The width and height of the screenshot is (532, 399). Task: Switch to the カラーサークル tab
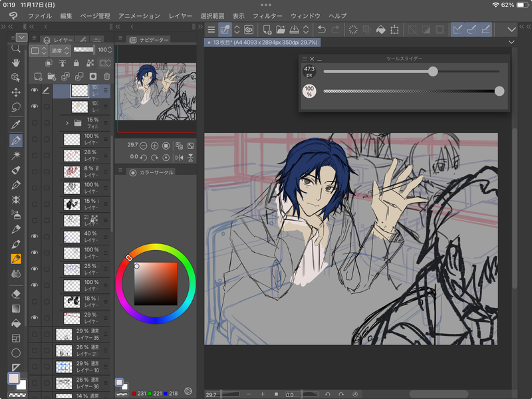(x=152, y=172)
